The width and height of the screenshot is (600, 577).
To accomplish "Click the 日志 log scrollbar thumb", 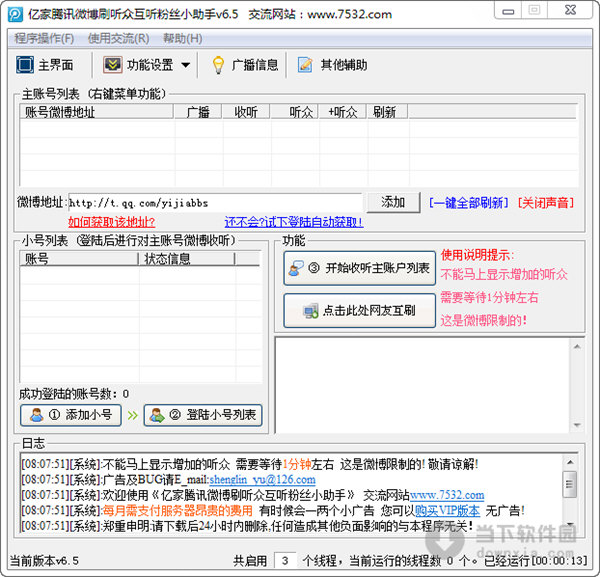I will pos(570,484).
